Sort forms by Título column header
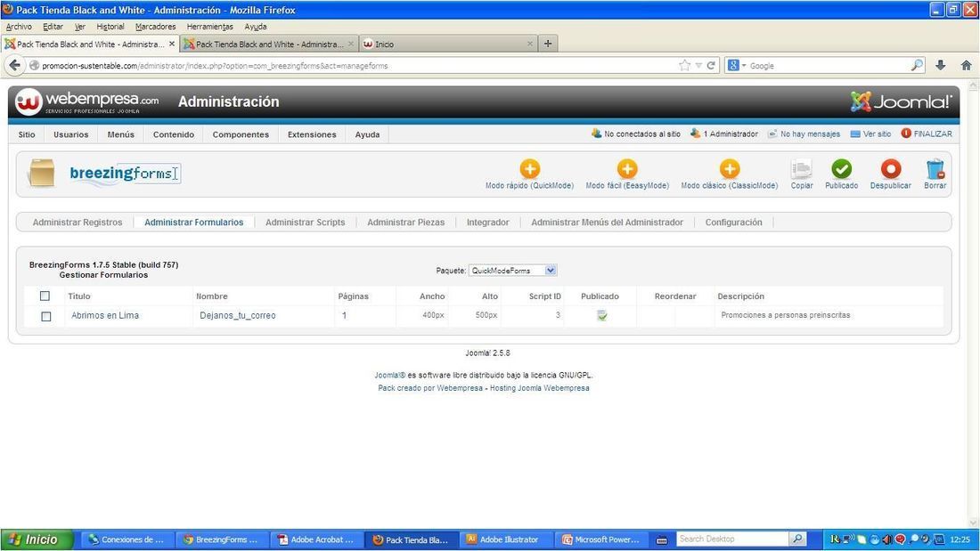Image resolution: width=980 pixels, height=551 pixels. [78, 296]
